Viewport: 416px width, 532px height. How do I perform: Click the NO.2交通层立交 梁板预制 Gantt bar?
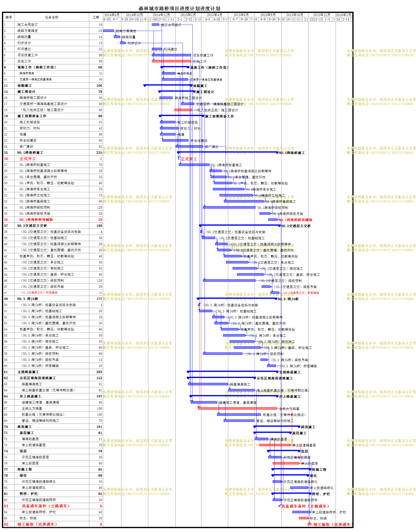229,281
